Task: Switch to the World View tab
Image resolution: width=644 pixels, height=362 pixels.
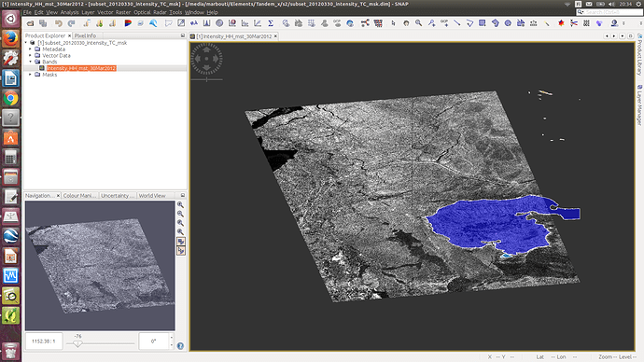Action: click(152, 196)
